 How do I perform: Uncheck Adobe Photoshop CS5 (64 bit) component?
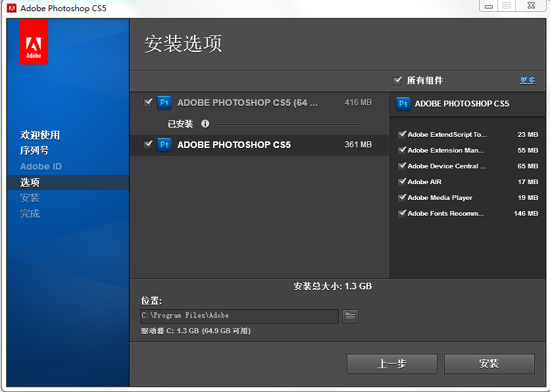point(148,103)
